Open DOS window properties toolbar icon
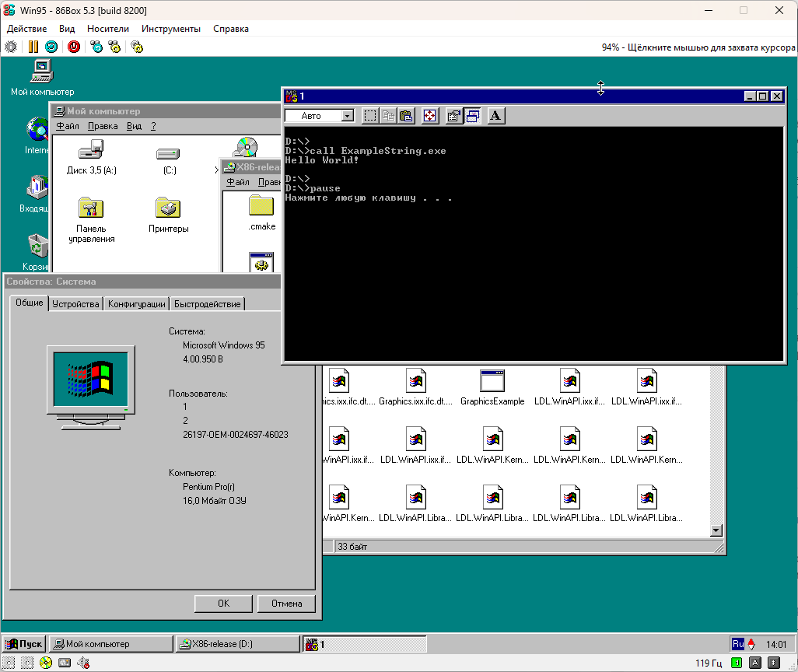The width and height of the screenshot is (798, 672). point(454,116)
